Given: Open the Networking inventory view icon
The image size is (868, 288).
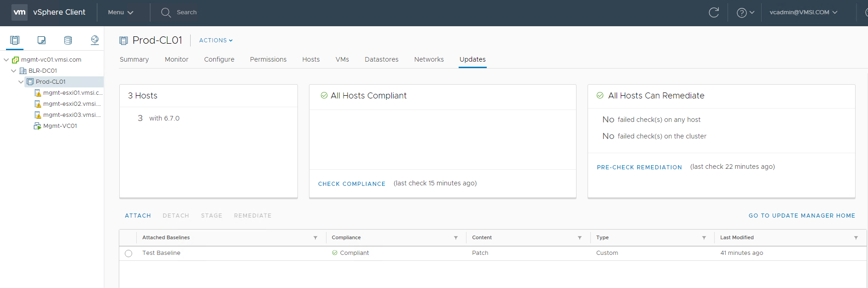Looking at the screenshot, I should tap(95, 40).
